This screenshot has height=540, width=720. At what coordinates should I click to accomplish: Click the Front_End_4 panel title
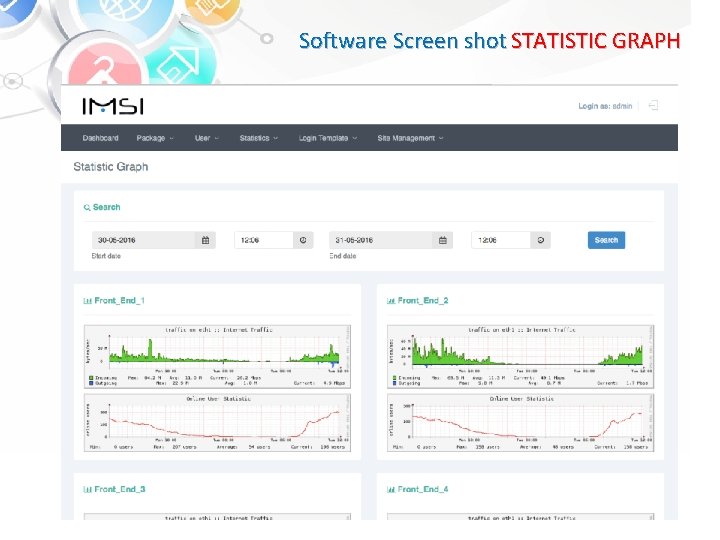[x=423, y=489]
